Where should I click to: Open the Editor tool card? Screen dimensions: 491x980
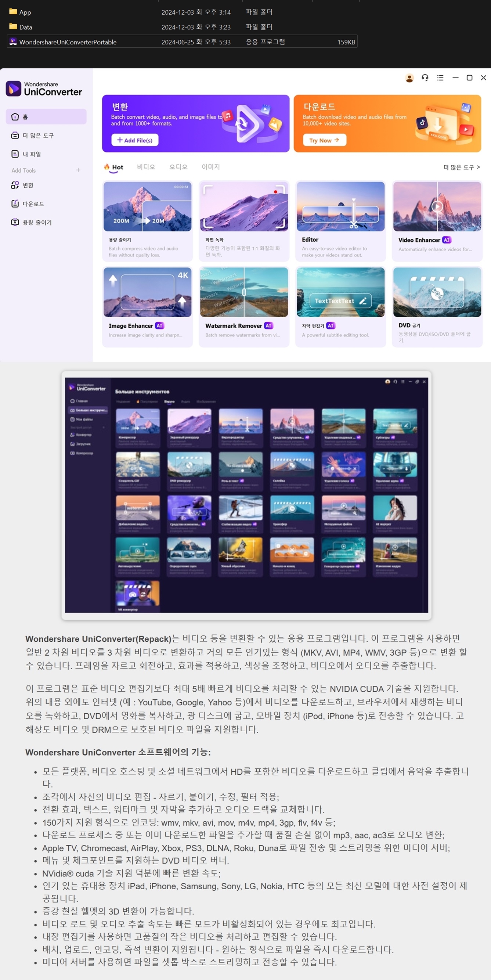point(341,221)
